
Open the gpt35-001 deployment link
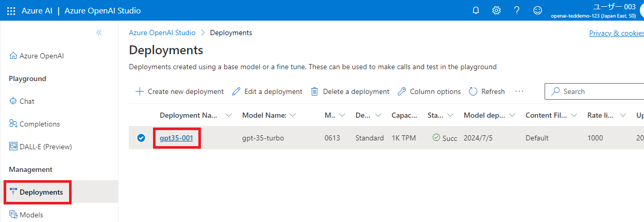coord(176,138)
